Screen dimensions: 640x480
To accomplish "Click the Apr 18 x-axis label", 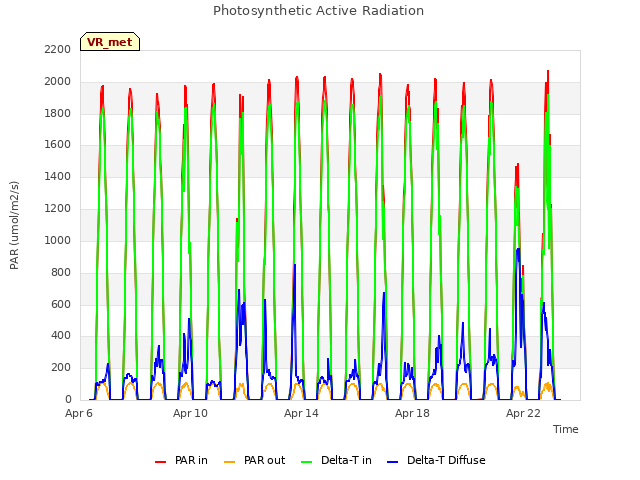I will click(412, 413).
